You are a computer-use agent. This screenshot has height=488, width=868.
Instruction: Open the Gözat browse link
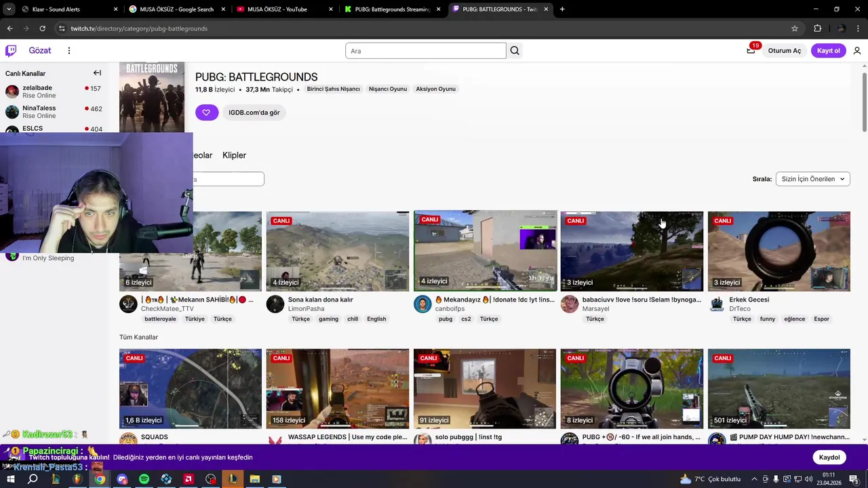[x=40, y=51]
